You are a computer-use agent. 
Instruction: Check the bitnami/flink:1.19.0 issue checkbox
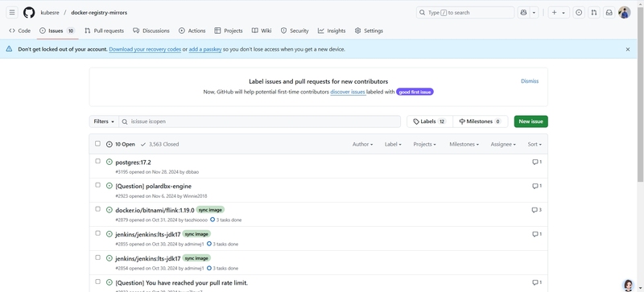(97, 209)
